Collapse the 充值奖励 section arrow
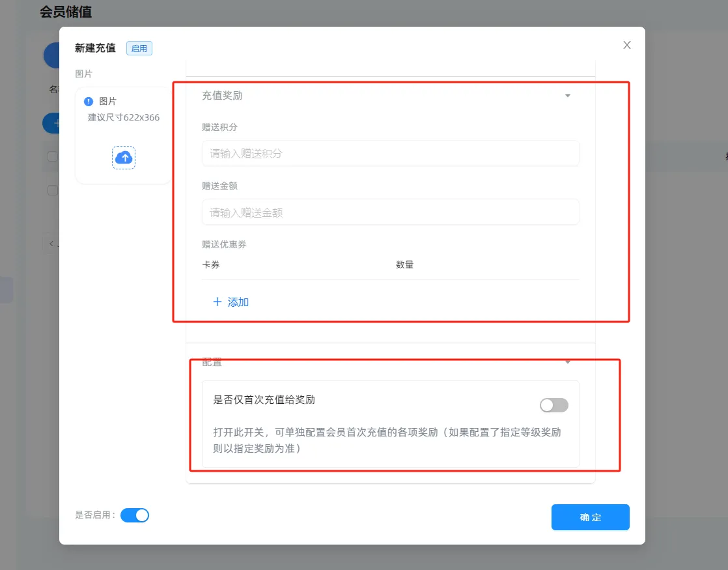The width and height of the screenshot is (728, 570). 567,96
